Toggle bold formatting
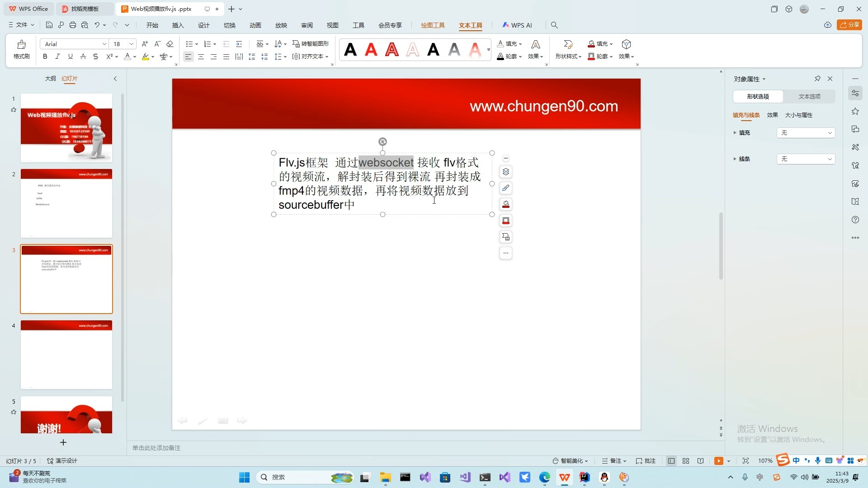Viewport: 868px width, 488px height. (45, 56)
